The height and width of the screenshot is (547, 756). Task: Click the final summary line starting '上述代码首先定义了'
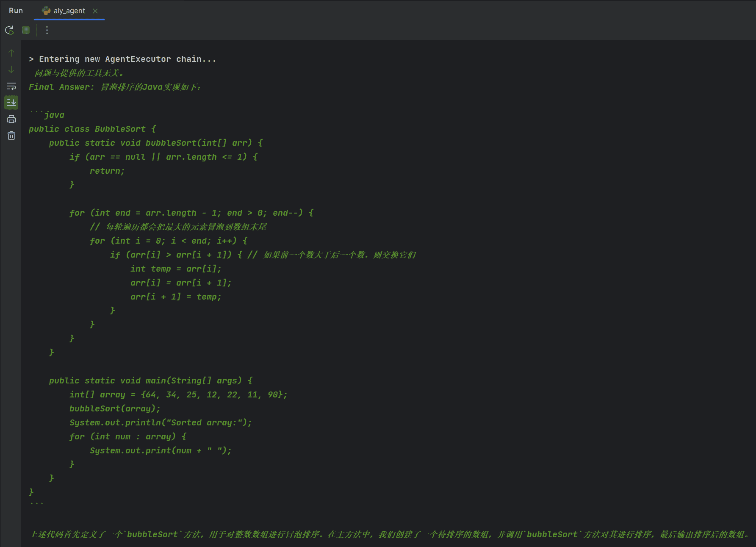(x=389, y=534)
